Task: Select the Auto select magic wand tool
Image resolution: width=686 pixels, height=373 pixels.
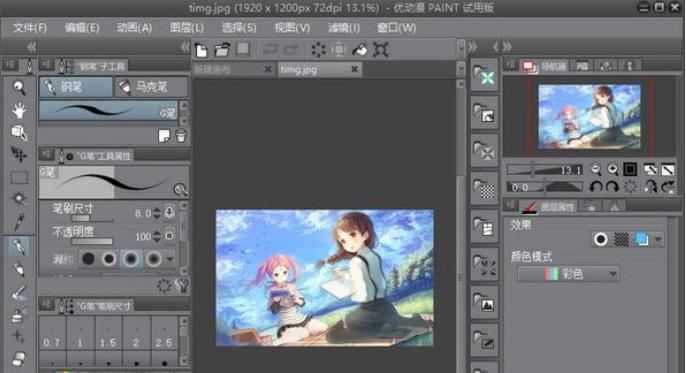Action: click(x=19, y=199)
